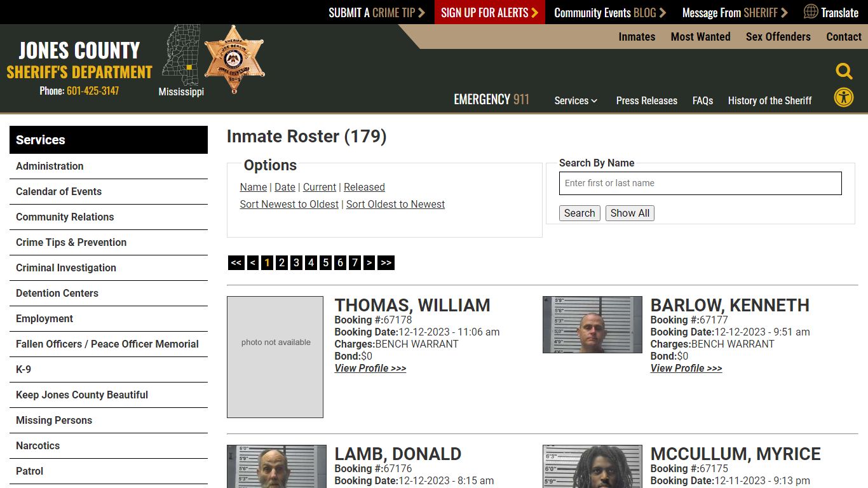Select page 5 in pagination

coord(325,262)
